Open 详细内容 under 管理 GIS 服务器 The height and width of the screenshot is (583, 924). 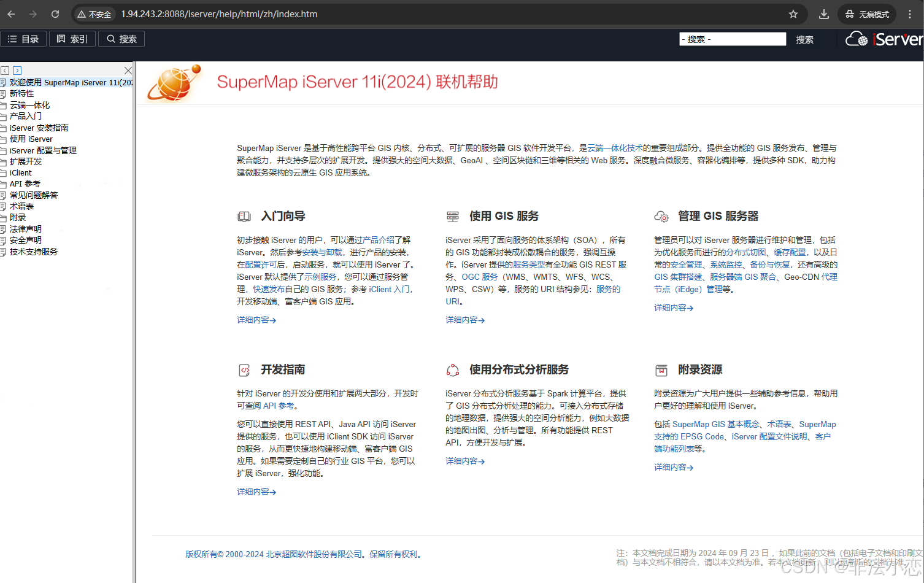tap(674, 307)
